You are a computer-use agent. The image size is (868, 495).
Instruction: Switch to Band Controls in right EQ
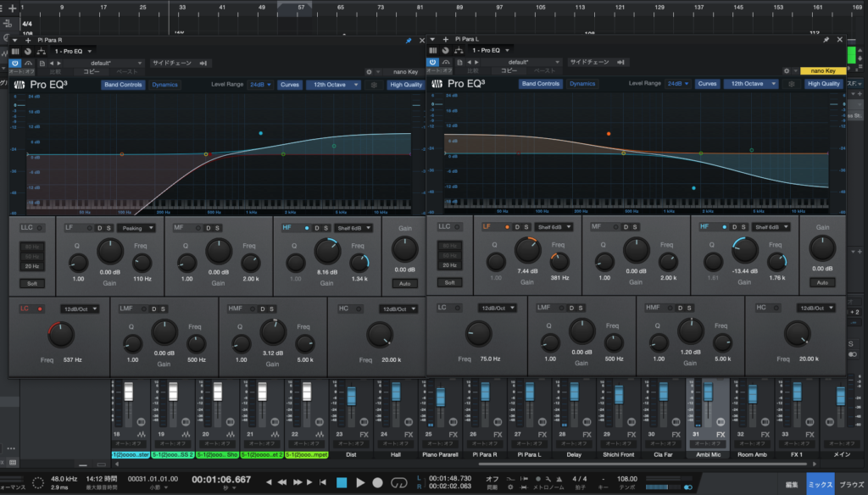pyautogui.click(x=540, y=84)
